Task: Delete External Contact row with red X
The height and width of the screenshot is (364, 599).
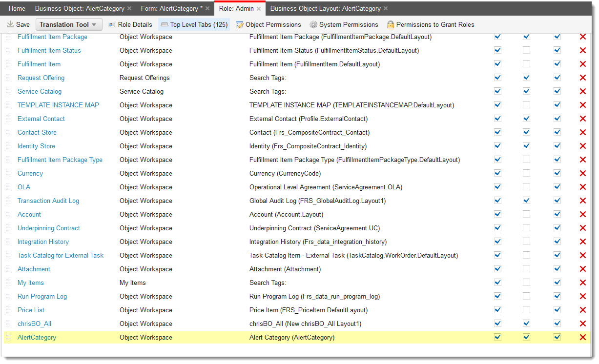Action: click(x=582, y=119)
